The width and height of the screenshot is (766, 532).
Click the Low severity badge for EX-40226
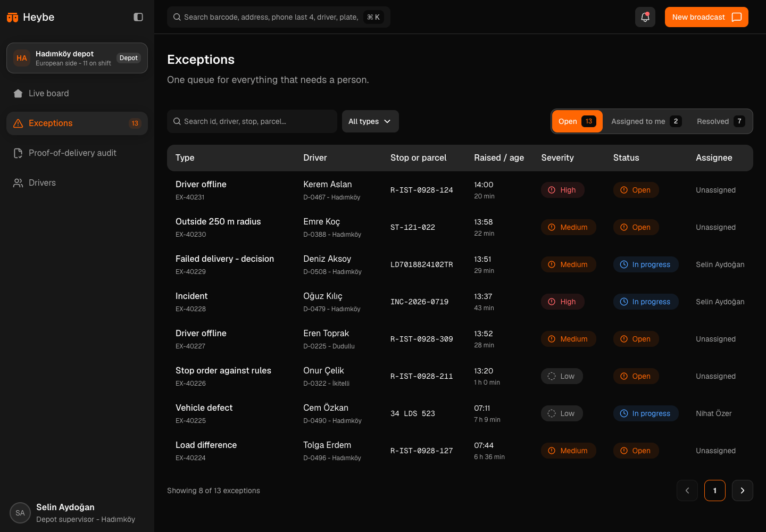[562, 376]
